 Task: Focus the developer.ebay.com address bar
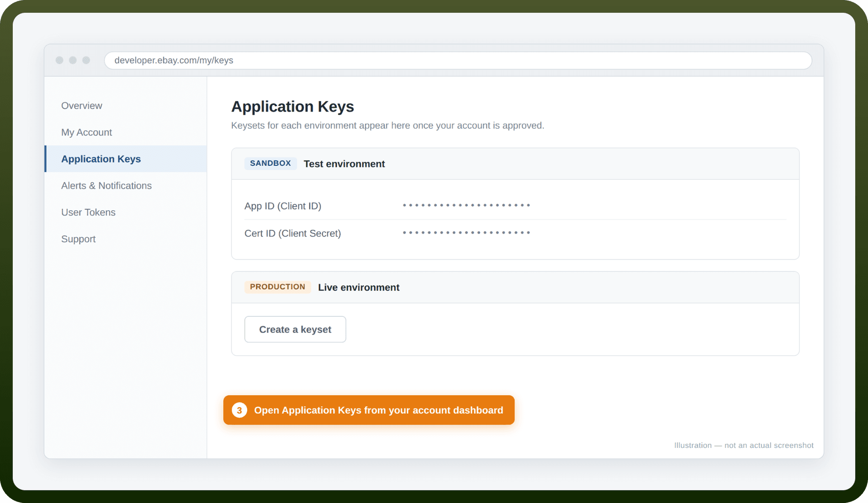pos(458,61)
